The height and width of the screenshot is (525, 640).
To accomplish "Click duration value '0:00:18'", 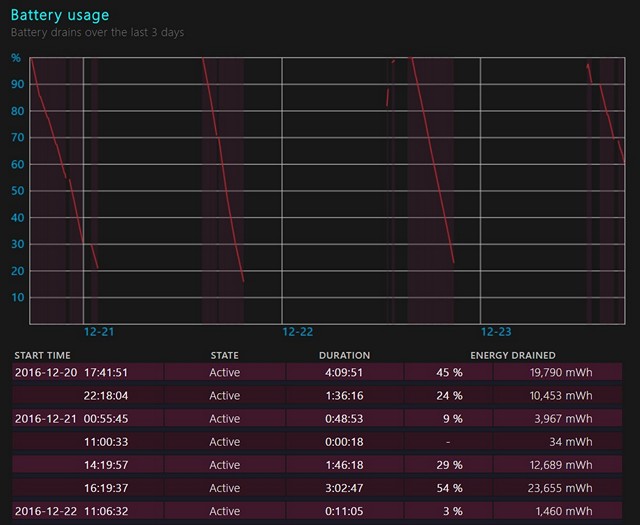I will 344,442.
